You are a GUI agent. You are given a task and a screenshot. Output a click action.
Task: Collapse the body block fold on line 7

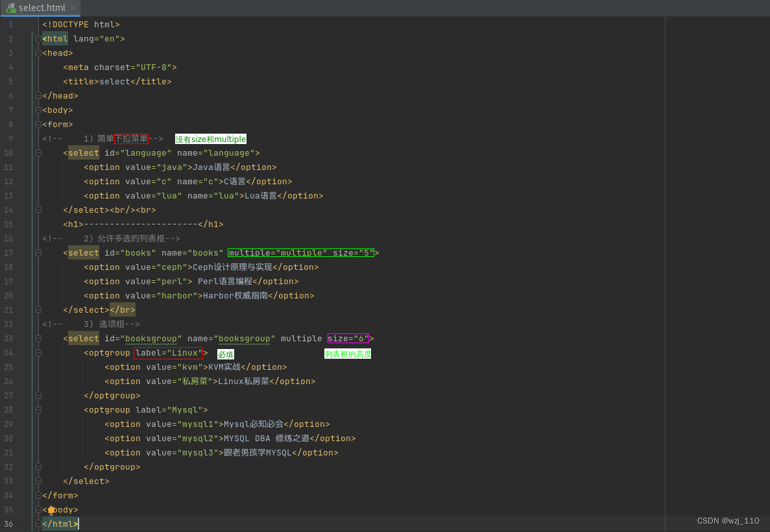pos(38,110)
